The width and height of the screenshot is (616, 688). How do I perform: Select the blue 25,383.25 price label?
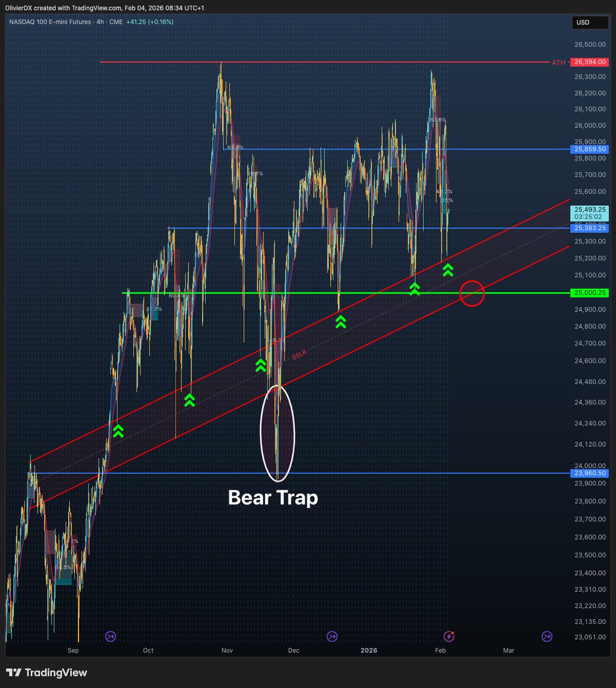(x=589, y=228)
